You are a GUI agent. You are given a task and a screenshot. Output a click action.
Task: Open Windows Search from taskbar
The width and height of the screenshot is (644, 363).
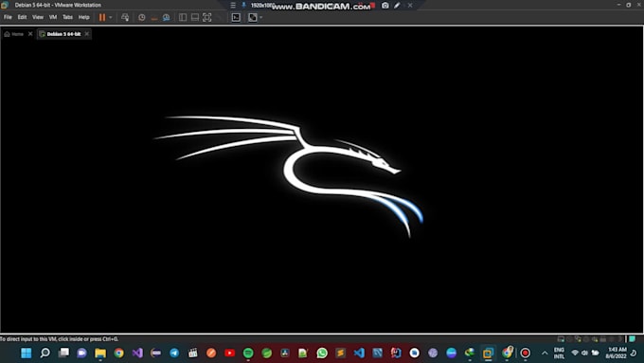45,353
